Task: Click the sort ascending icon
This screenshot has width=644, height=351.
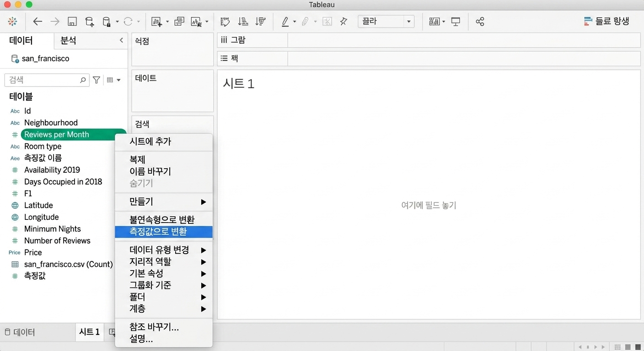Action: [243, 21]
